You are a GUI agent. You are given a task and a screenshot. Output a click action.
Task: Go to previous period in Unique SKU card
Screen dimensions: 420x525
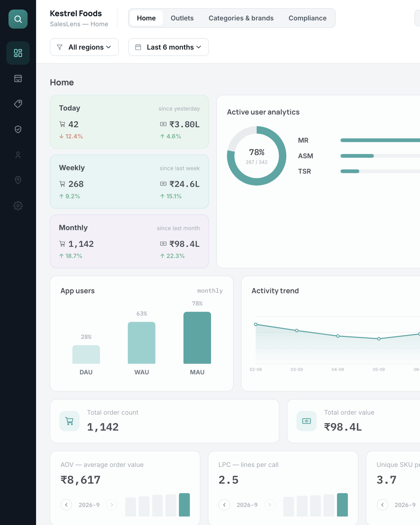(x=383, y=505)
